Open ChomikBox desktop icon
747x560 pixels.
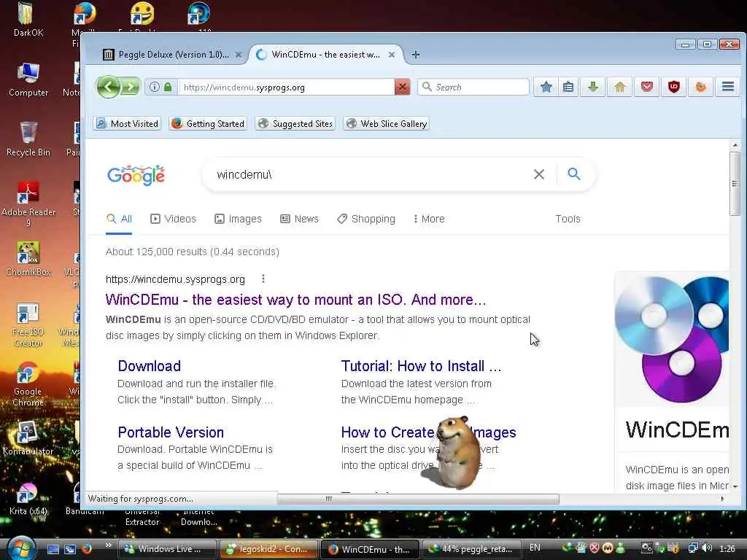28,259
